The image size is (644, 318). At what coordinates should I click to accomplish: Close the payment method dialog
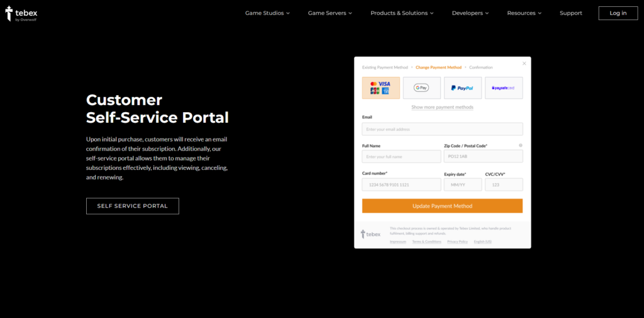[525, 63]
